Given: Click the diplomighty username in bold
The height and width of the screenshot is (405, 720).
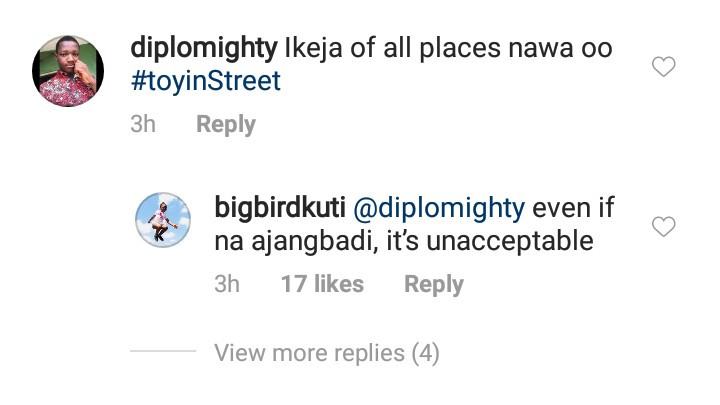Looking at the screenshot, I should (204, 48).
